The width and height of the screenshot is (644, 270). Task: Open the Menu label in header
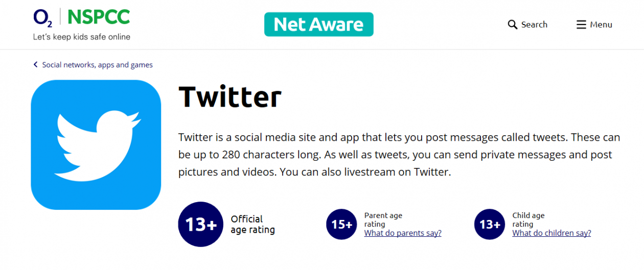(601, 24)
